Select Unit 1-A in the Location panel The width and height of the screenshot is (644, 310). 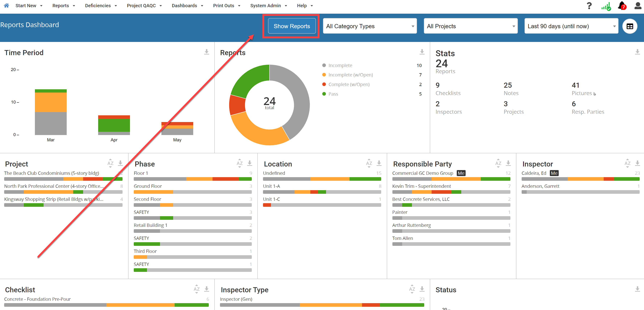pyautogui.click(x=271, y=186)
